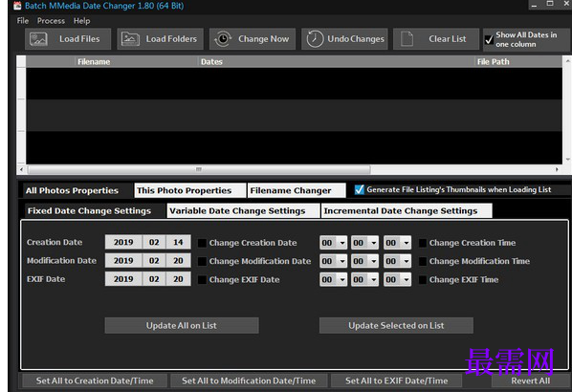Click Set All to Modification Date/Time
The width and height of the screenshot is (572, 392).
coord(249,381)
